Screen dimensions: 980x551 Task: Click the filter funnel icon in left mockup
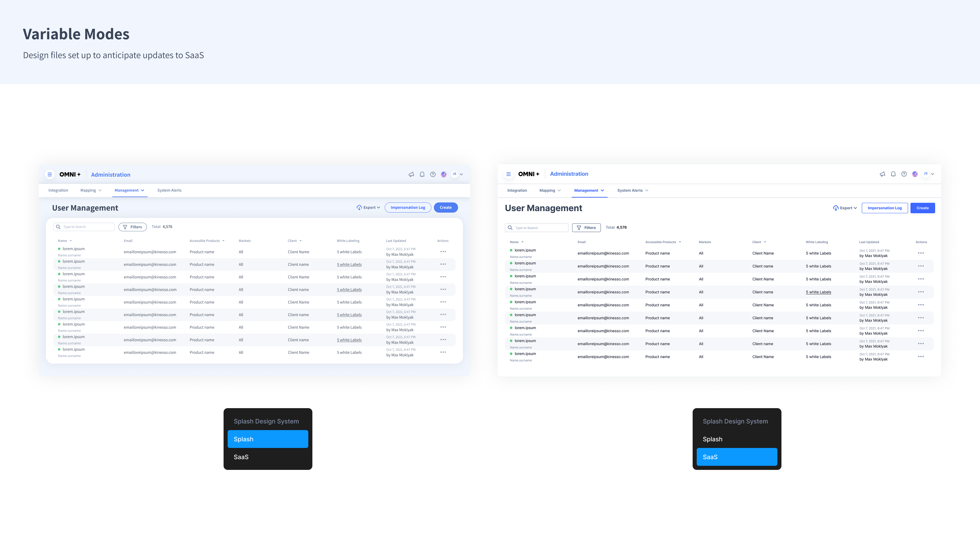coord(125,227)
